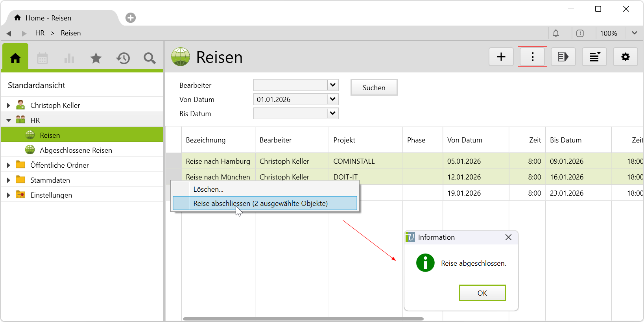The width and height of the screenshot is (644, 322).
Task: Click the notification bell icon
Action: tap(555, 33)
